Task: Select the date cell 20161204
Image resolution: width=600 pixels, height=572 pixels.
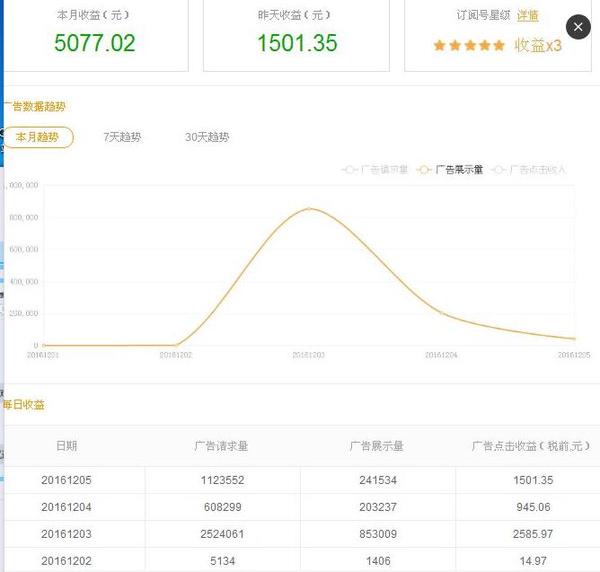Action: [x=66, y=507]
